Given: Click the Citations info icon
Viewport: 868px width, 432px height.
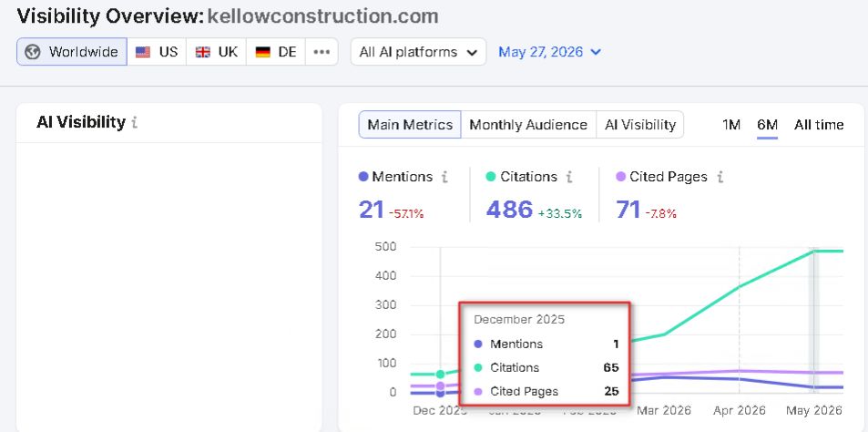Looking at the screenshot, I should click(x=569, y=177).
